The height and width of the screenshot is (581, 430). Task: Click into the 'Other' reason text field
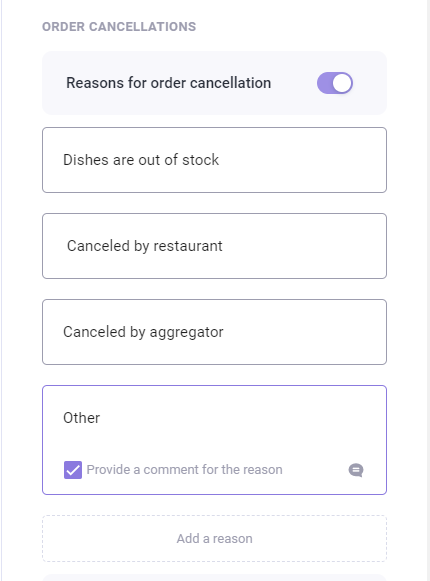pos(214,418)
